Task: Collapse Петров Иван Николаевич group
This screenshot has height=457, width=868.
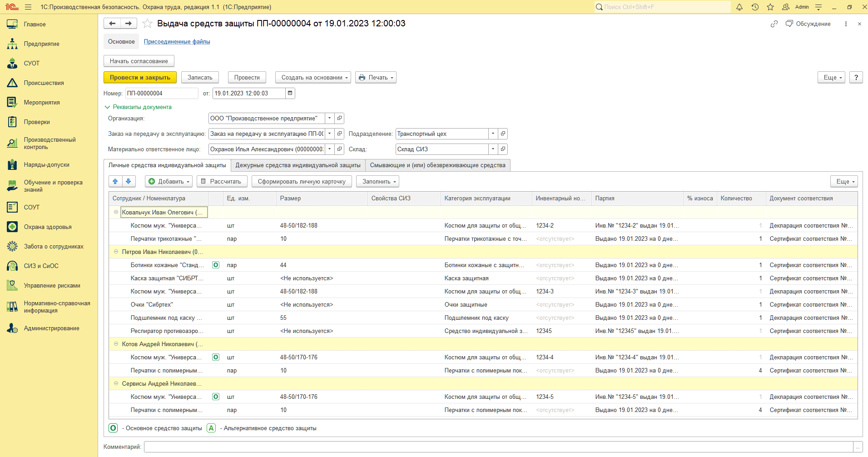Action: pos(116,252)
